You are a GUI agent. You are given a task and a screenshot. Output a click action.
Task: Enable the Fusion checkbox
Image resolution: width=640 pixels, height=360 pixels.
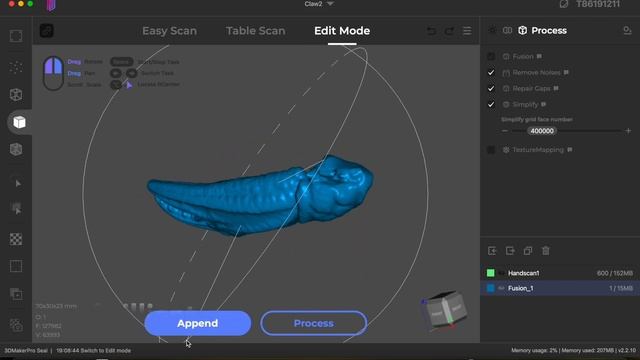coord(491,56)
